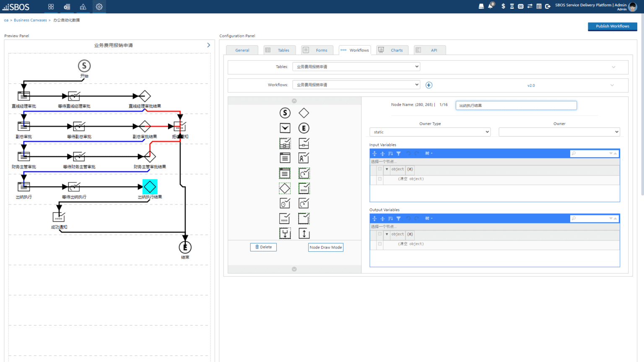Click the dollar sign icon in the header
This screenshot has height=362, width=644.
503,6
